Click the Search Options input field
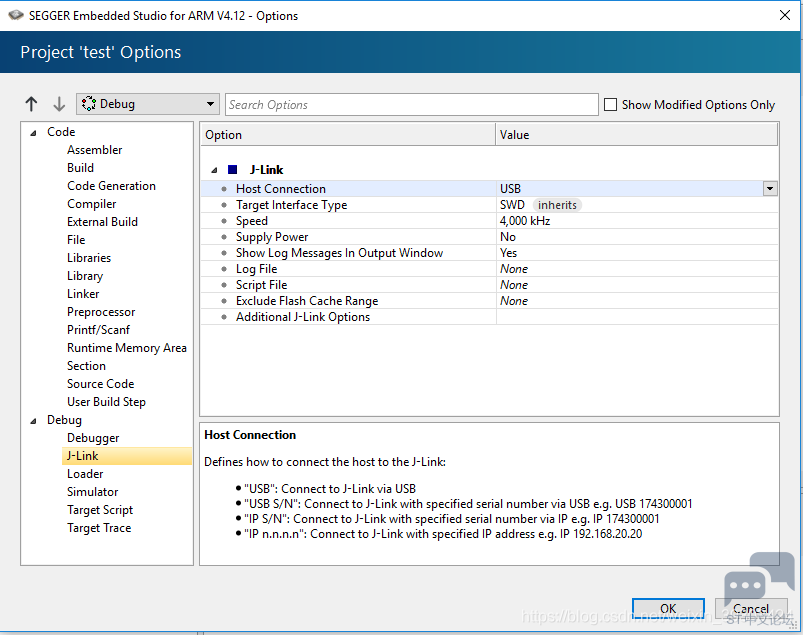803x635 pixels. [412, 104]
